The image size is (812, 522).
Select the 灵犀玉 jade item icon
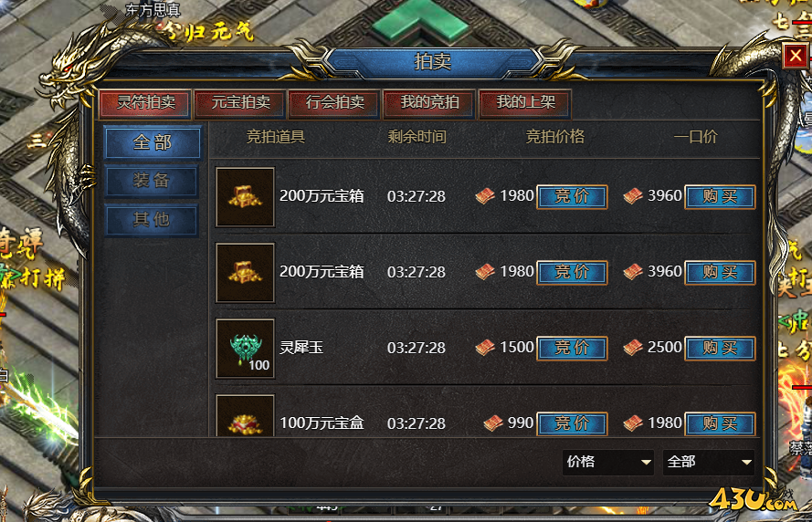245,349
